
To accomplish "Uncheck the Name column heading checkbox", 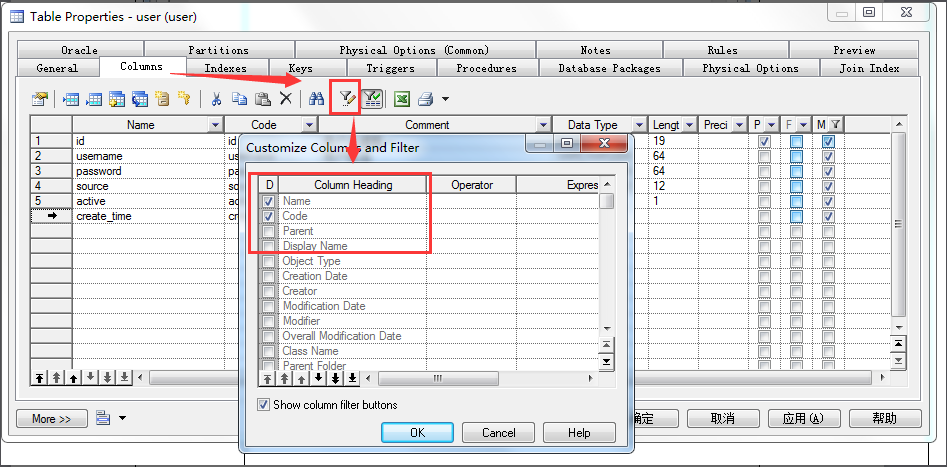I will pos(269,201).
